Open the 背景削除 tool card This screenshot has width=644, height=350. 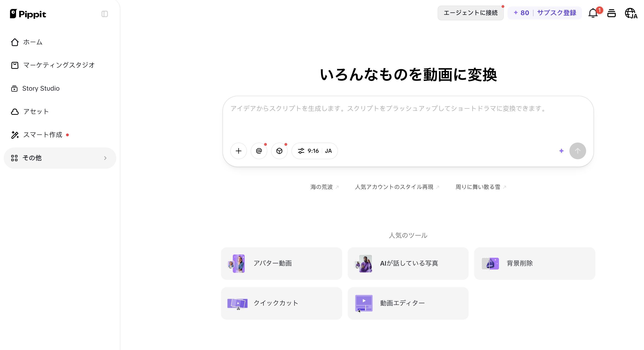tap(534, 264)
